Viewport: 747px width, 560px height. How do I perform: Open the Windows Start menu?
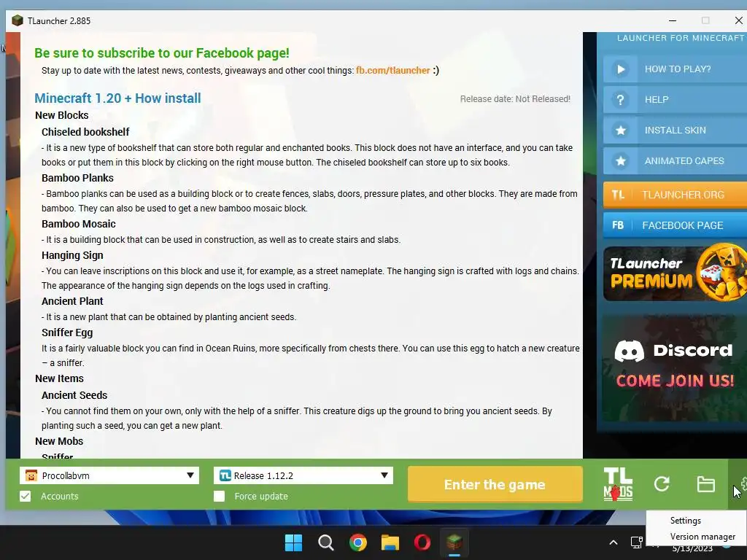[x=293, y=542]
